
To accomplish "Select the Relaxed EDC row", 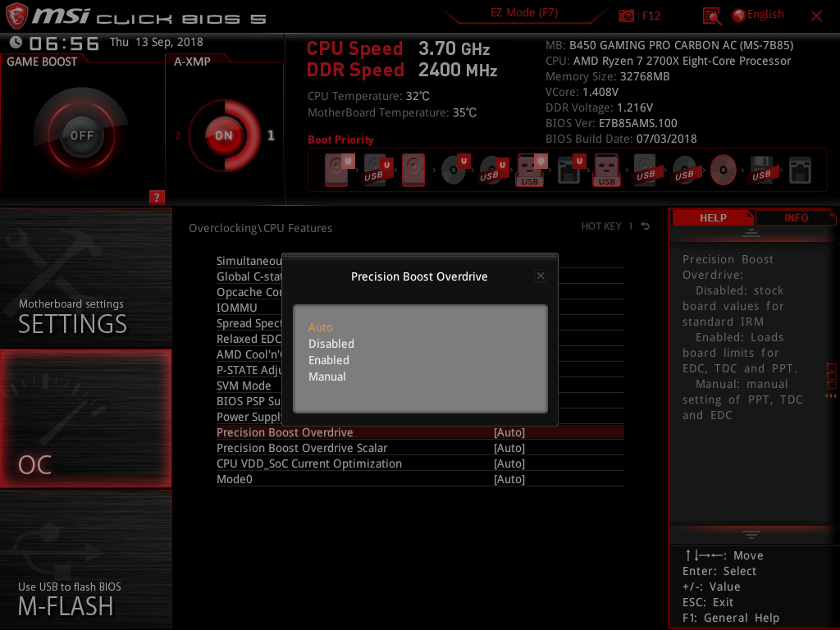I will [249, 339].
